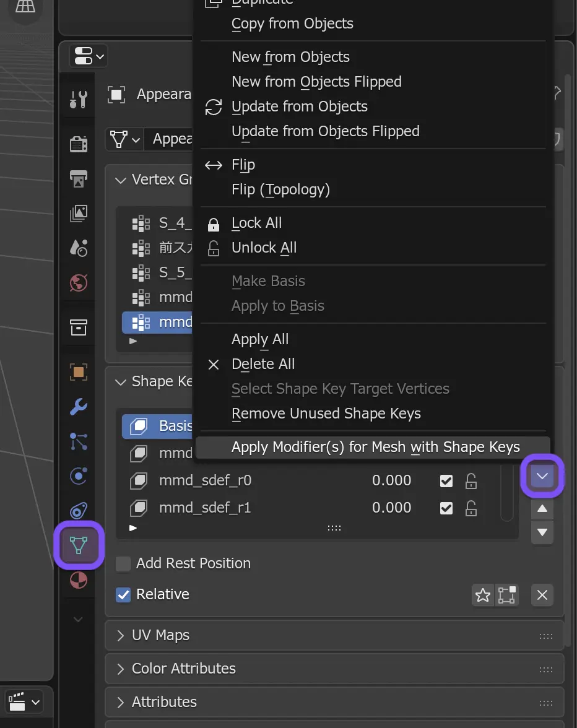This screenshot has width=577, height=728.
Task: Open the Object properties tab
Action: [x=79, y=372]
